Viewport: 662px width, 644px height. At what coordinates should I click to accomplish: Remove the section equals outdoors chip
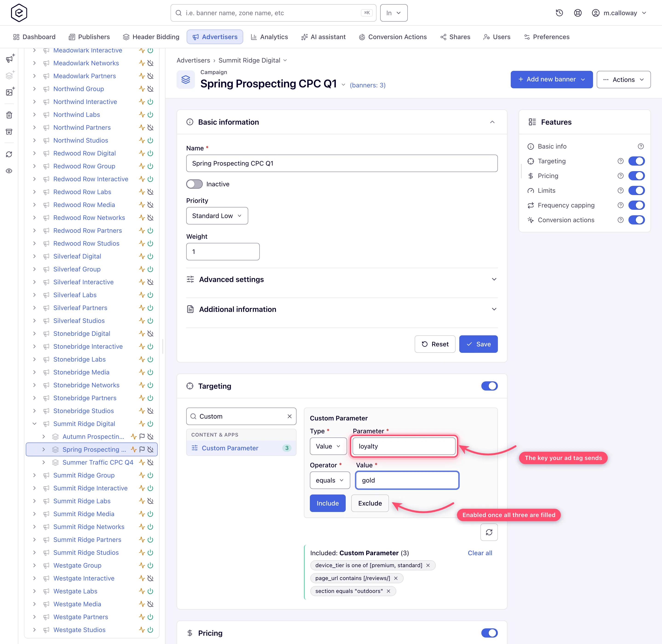point(388,591)
